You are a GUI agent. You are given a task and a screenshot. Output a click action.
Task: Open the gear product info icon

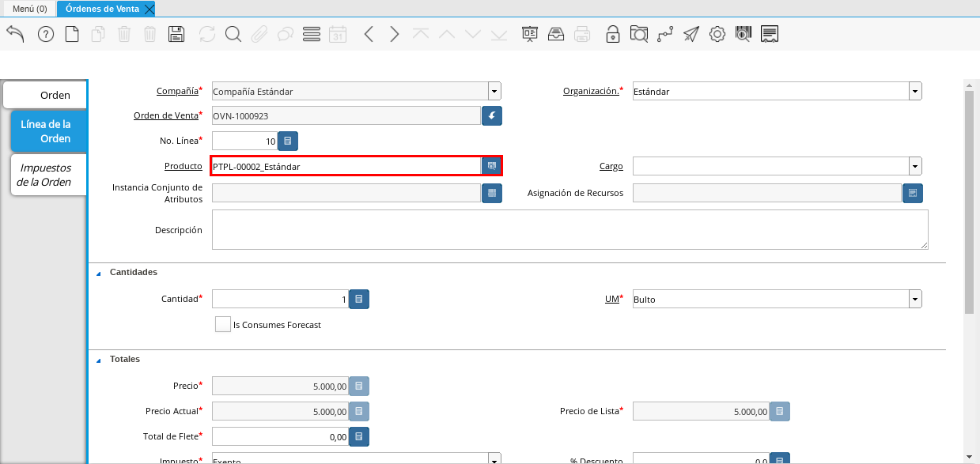coord(717,34)
